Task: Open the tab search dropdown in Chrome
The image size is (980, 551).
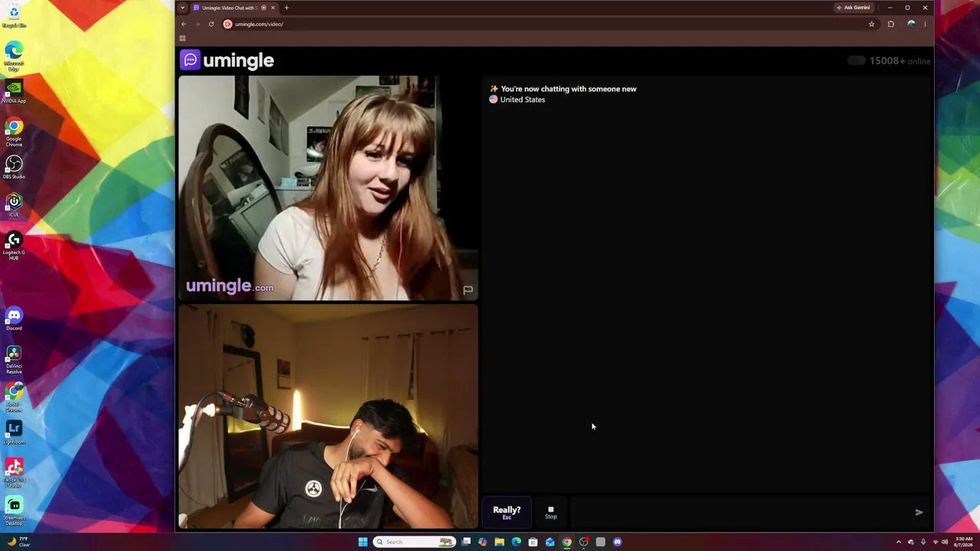Action: 182,8
